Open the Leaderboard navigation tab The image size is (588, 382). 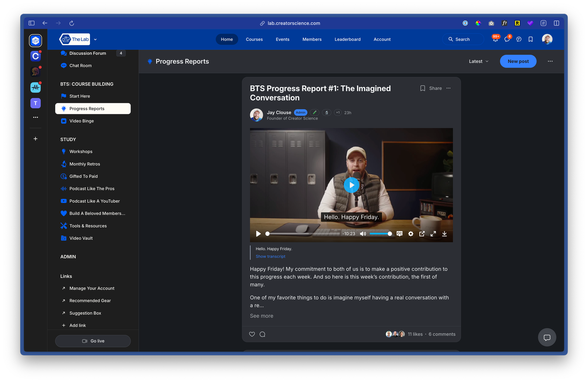(348, 39)
